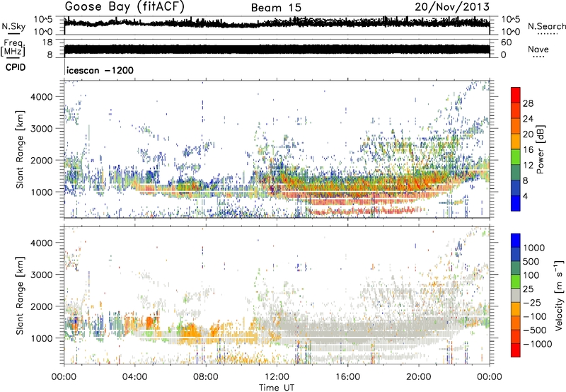Click the frequency band trace panel

pyautogui.click(x=277, y=48)
